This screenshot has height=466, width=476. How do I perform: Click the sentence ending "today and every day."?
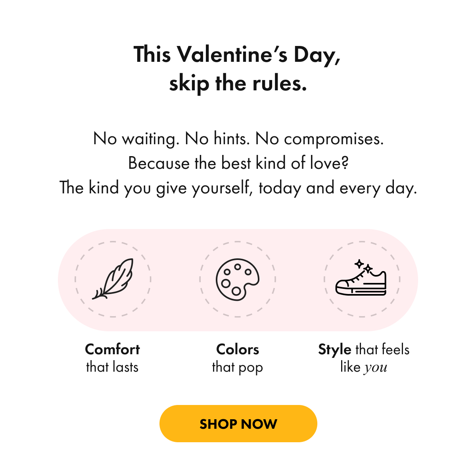[238, 188]
